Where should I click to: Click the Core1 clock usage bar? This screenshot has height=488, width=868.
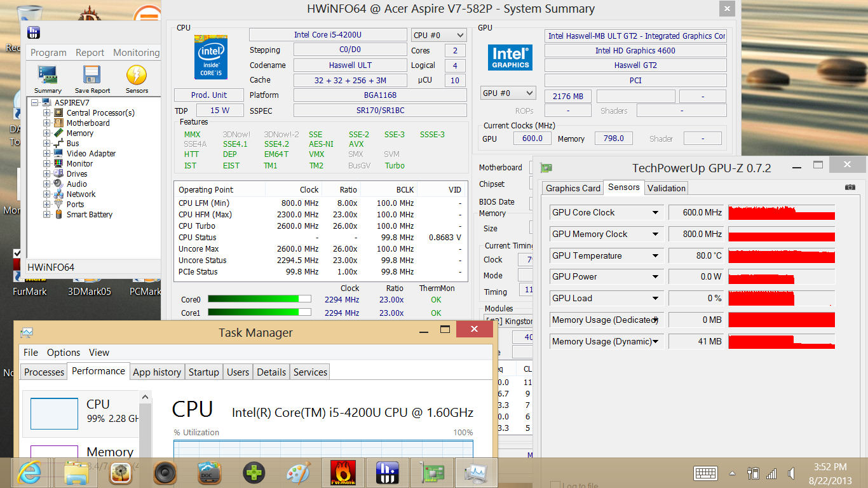pos(259,313)
